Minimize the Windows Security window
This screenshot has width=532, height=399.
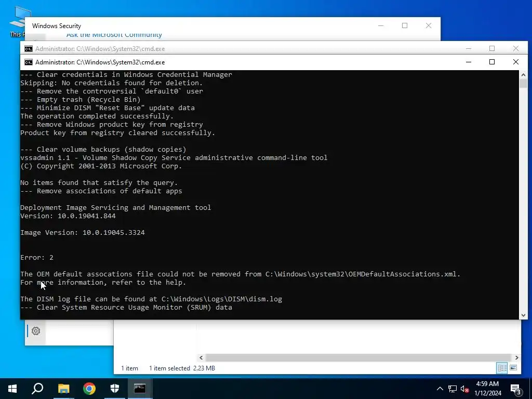(x=381, y=26)
